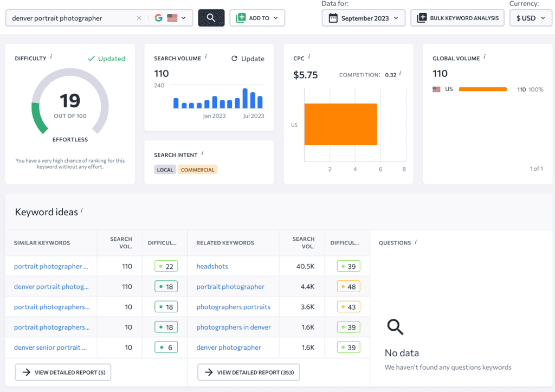
Task: Click the Keyword ideas info icon
Action: (82, 210)
